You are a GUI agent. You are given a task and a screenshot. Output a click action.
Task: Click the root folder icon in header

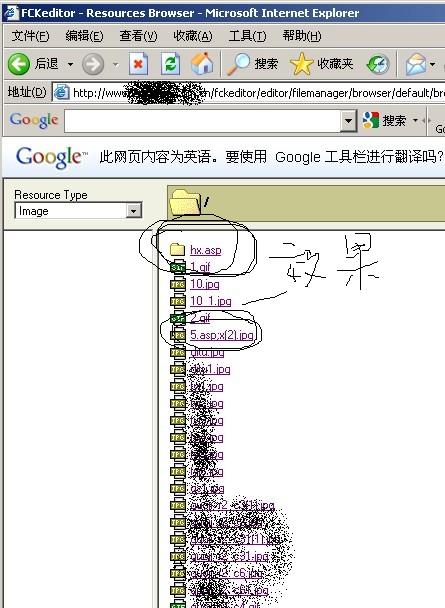point(185,202)
